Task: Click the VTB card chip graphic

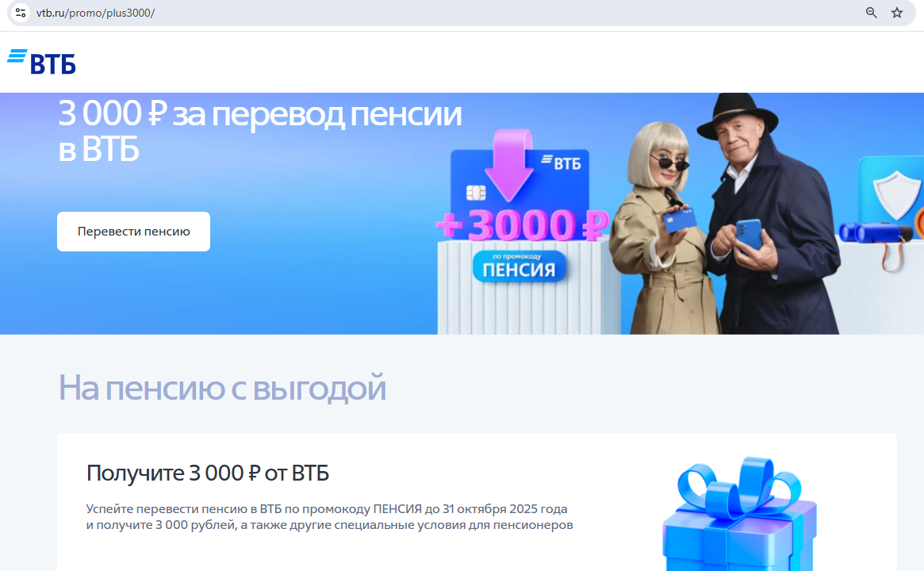Action: pyautogui.click(x=476, y=193)
